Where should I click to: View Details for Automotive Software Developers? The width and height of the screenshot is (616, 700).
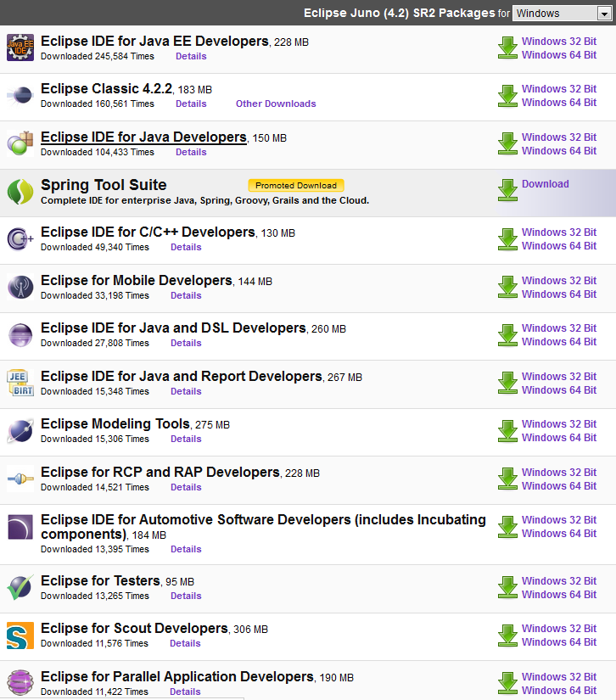tap(186, 549)
